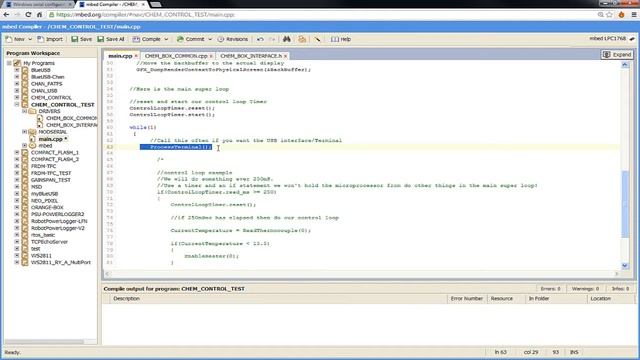
Task: Select GAINSPAN_TEST in the tree
Action: point(51,180)
